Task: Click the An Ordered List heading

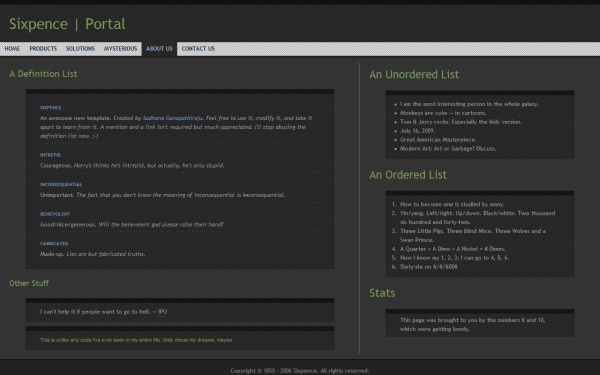Action: tap(408, 175)
